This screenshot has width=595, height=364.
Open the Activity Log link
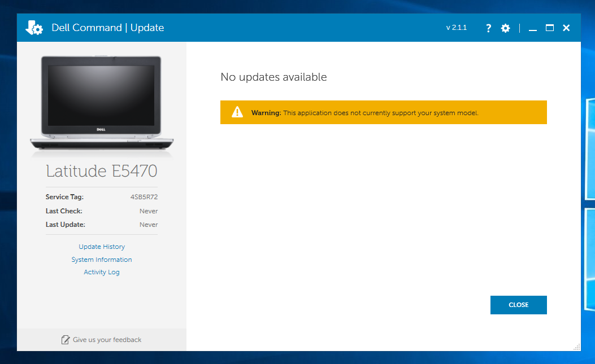tap(102, 272)
